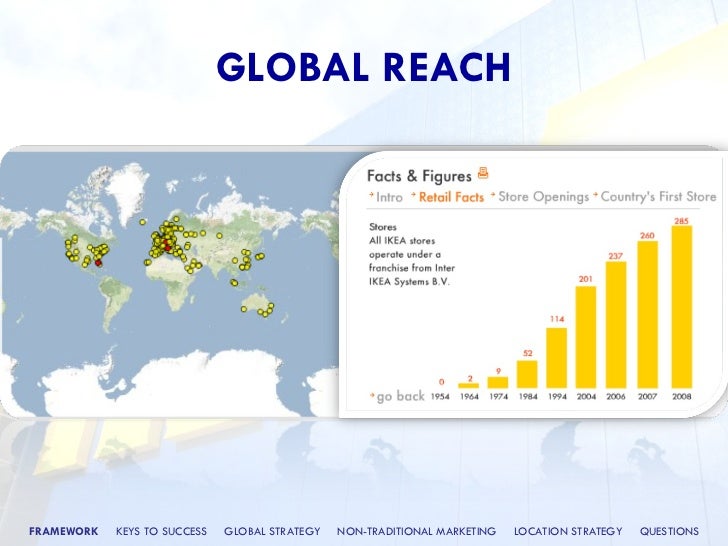Viewport: 728px width, 546px height.
Task: Click the printer icon beside Facts & Figures
Action: tap(483, 173)
